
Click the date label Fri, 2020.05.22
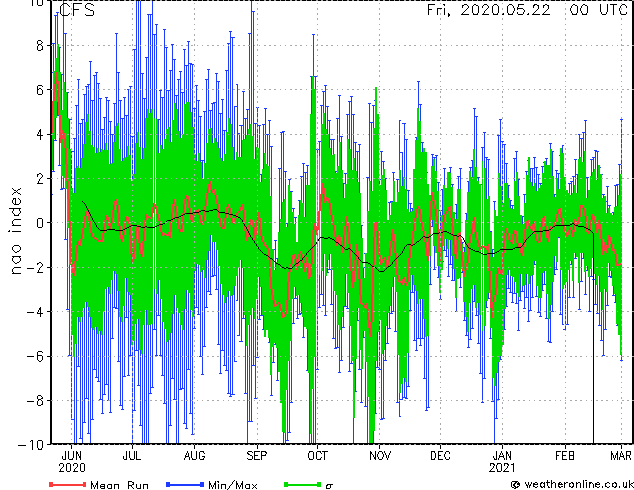coord(488,10)
